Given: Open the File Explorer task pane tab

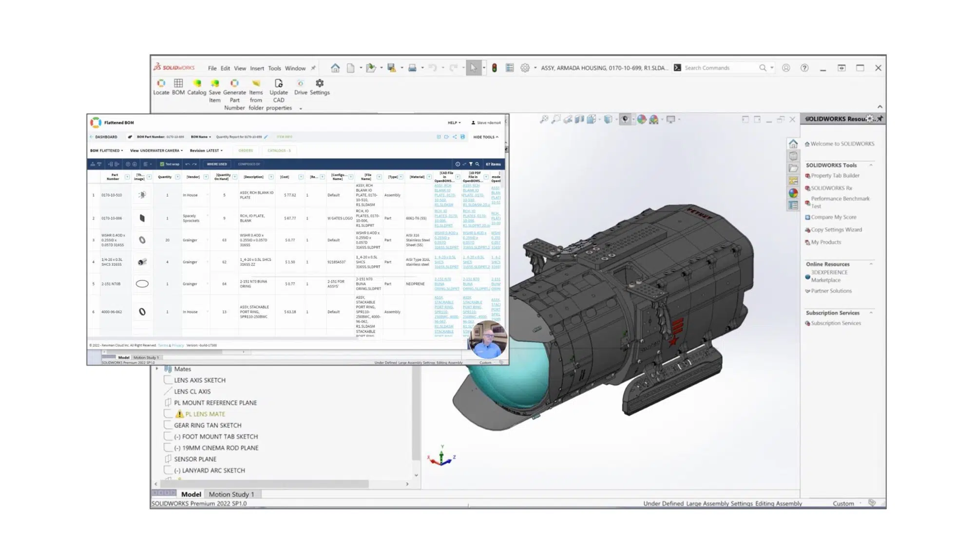Looking at the screenshot, I should pyautogui.click(x=793, y=168).
